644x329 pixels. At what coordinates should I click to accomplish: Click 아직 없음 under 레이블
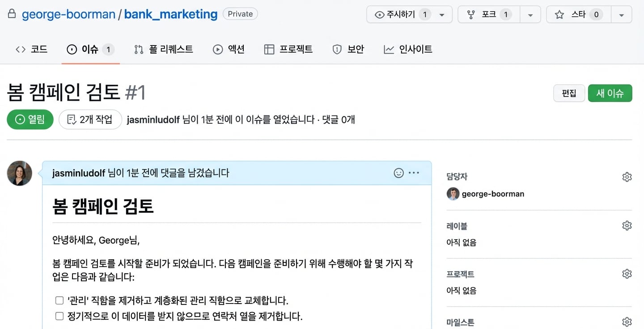click(462, 243)
